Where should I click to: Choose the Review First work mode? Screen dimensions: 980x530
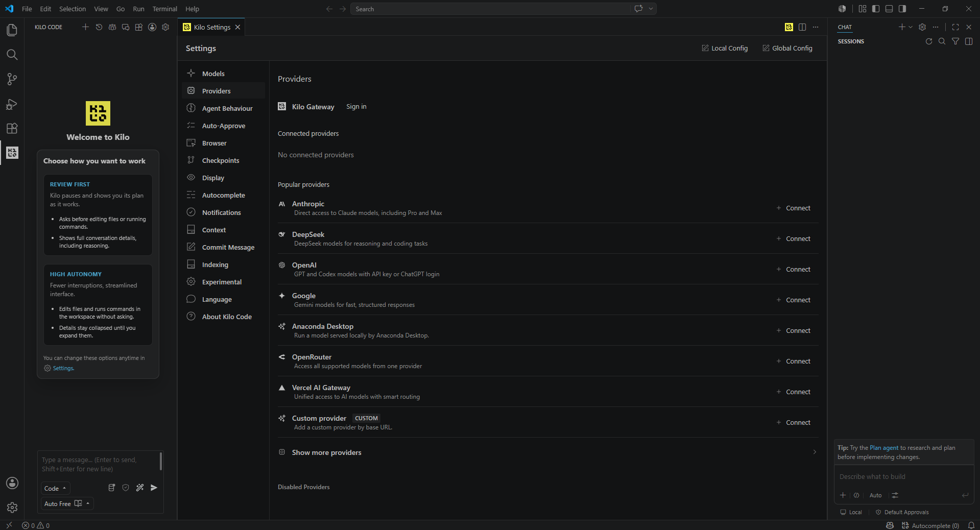(x=98, y=215)
